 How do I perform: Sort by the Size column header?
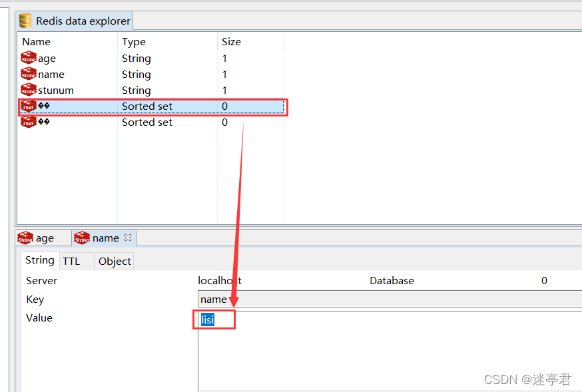pyautogui.click(x=231, y=41)
